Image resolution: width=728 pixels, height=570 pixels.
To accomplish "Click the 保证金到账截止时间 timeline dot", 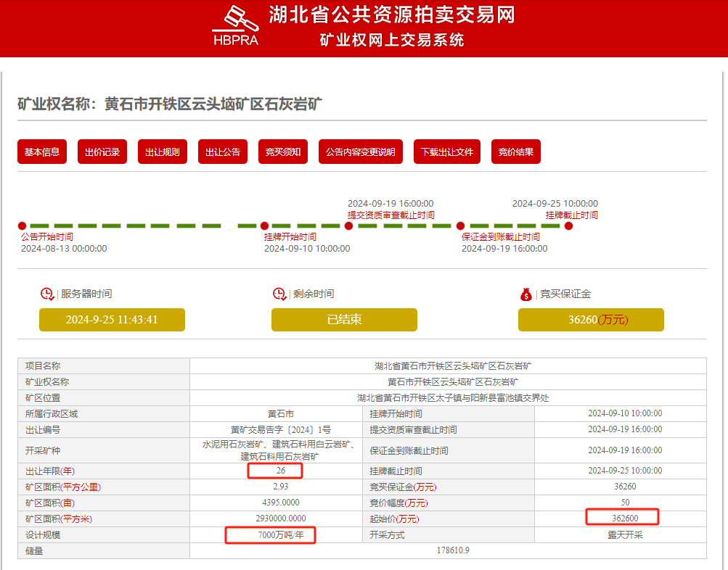I will 461,226.
